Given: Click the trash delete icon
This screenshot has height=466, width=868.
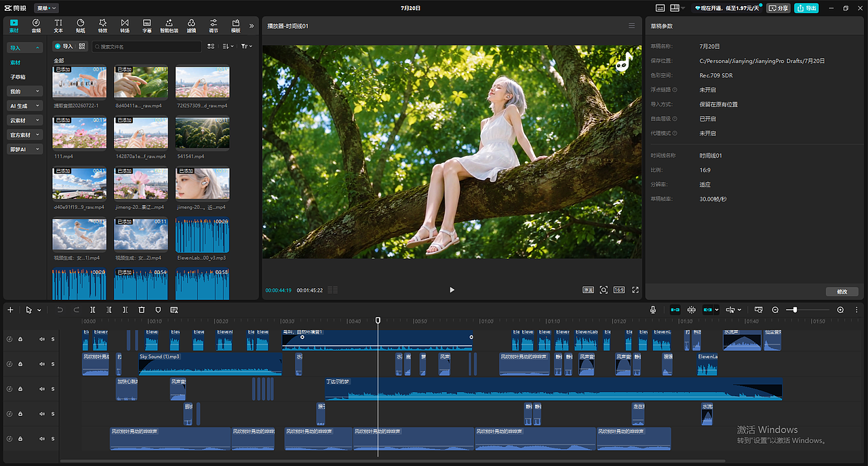Looking at the screenshot, I should [142, 310].
